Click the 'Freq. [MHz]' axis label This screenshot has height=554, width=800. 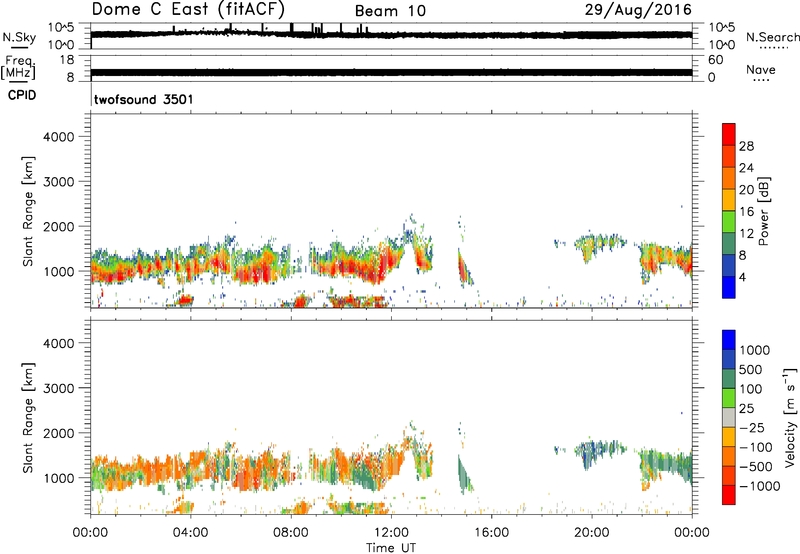[x=19, y=67]
